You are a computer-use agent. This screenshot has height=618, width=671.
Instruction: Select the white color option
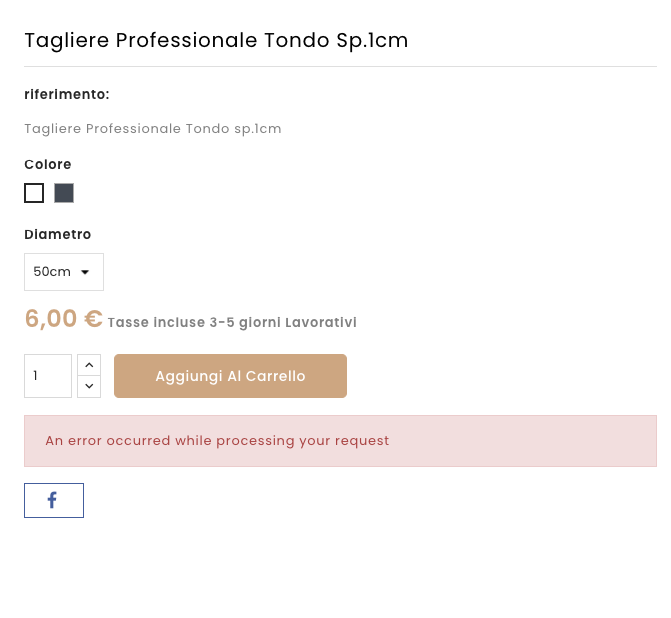point(34,193)
